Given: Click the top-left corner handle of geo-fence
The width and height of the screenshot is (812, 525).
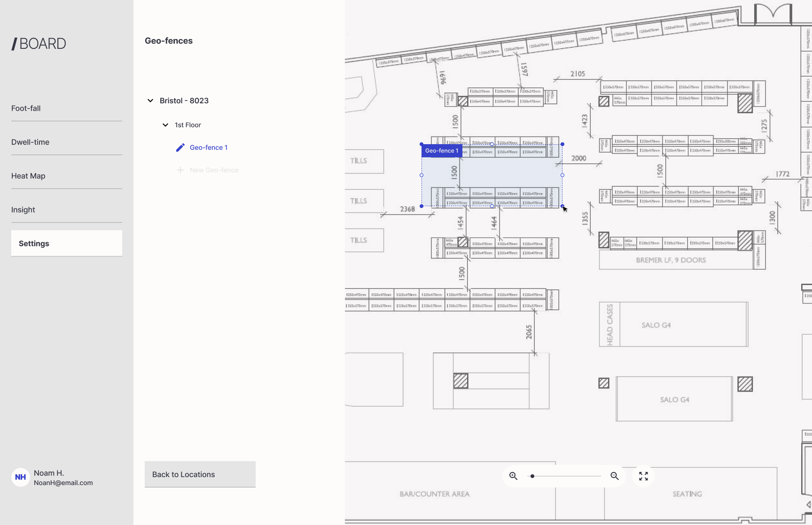Looking at the screenshot, I should (x=422, y=144).
